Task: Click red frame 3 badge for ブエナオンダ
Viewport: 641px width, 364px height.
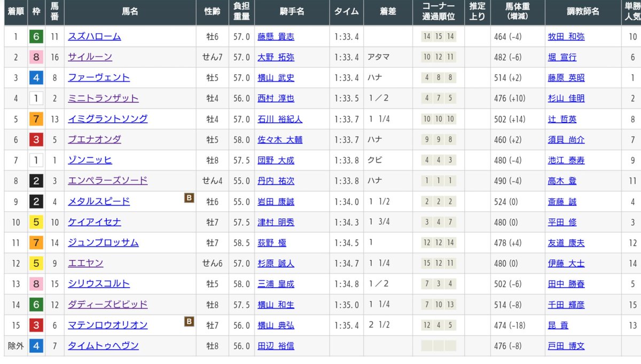Action: [x=36, y=139]
